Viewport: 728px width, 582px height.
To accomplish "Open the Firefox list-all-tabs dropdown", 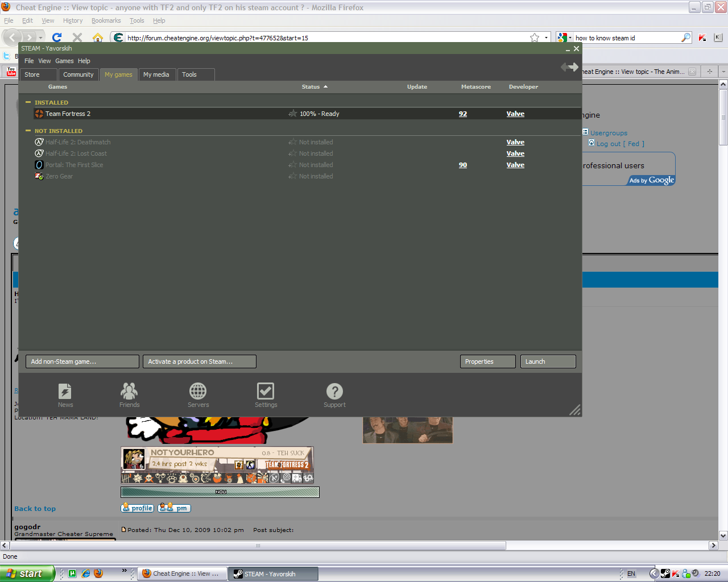I will coord(723,72).
